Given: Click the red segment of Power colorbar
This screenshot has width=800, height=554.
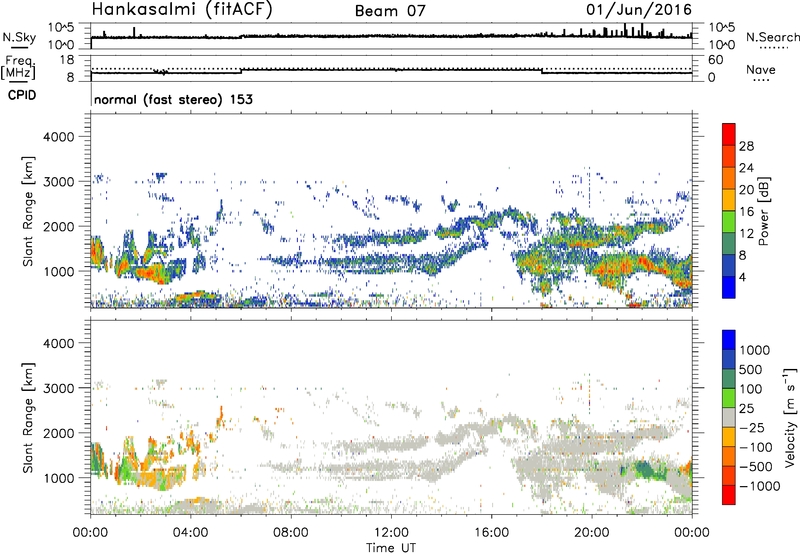Looking at the screenshot, I should pyautogui.click(x=729, y=134).
